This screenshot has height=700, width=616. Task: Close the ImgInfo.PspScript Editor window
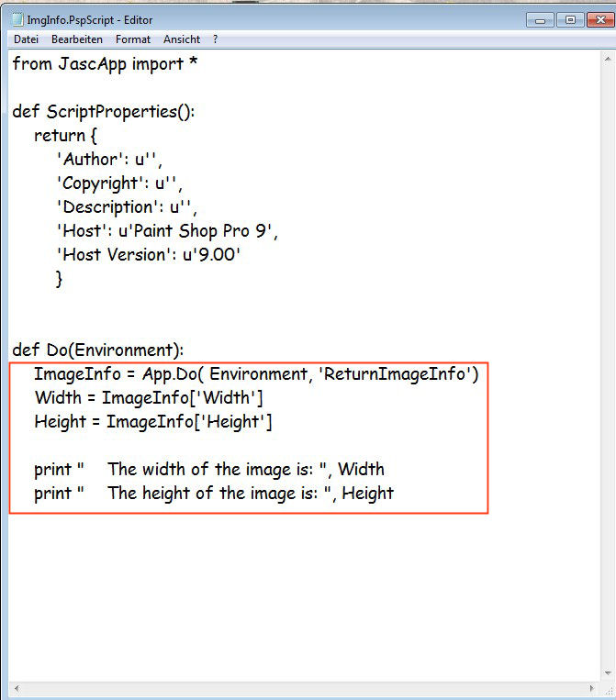(x=599, y=19)
